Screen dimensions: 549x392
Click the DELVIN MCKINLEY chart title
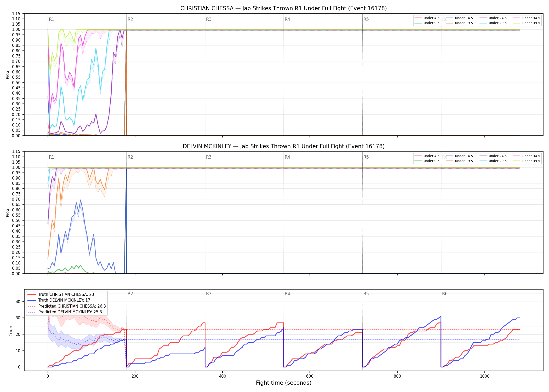(283, 146)
